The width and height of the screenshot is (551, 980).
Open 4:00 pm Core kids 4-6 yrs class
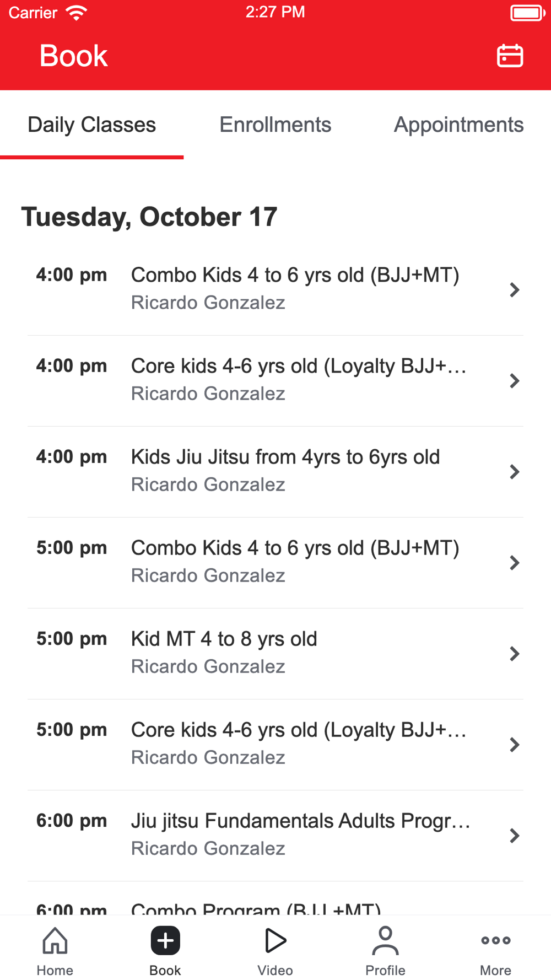tap(275, 380)
